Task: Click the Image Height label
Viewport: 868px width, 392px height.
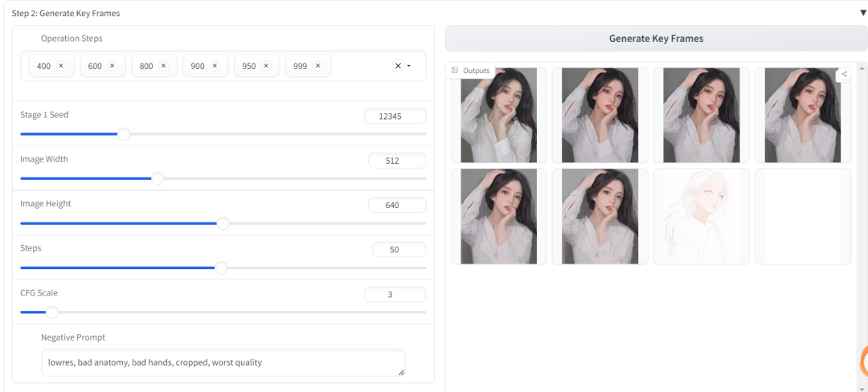Action: point(45,203)
